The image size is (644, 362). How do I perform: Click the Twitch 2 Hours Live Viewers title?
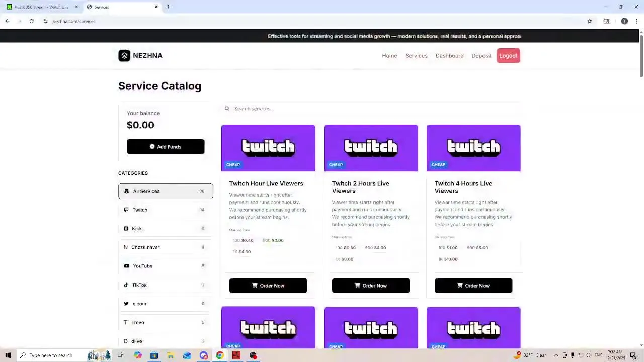click(361, 187)
